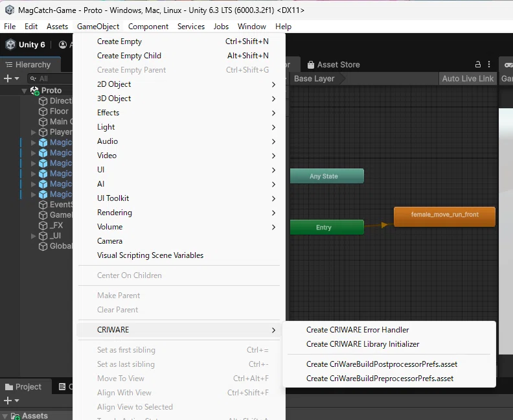Viewport: 513px width, 420px height.
Task: Choose Create CRIWARE Error Handler
Action: [389, 330]
